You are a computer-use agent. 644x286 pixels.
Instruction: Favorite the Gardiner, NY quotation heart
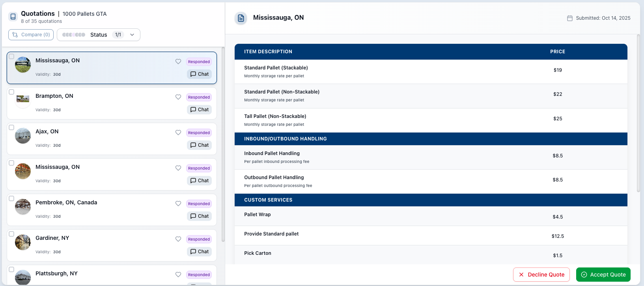click(x=178, y=239)
